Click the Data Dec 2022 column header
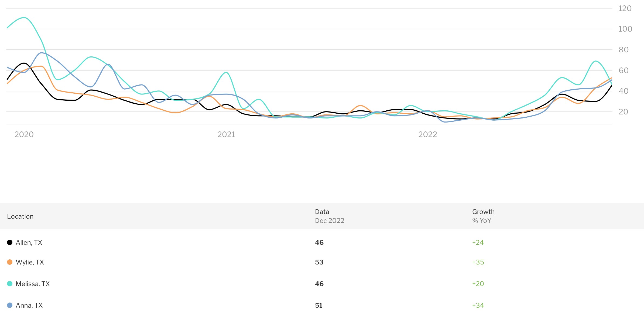644x319 pixels. click(329, 216)
